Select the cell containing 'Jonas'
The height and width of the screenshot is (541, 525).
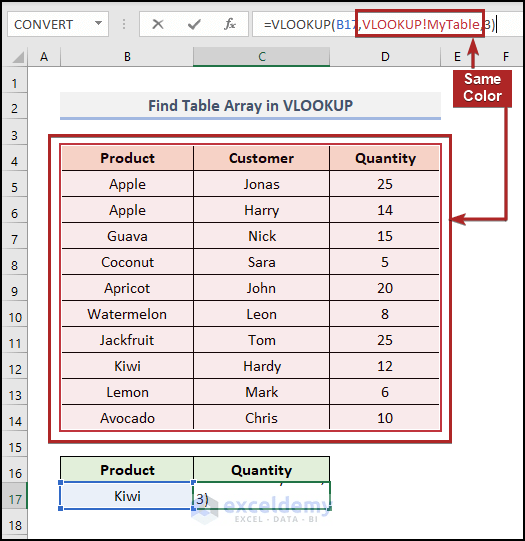261,184
